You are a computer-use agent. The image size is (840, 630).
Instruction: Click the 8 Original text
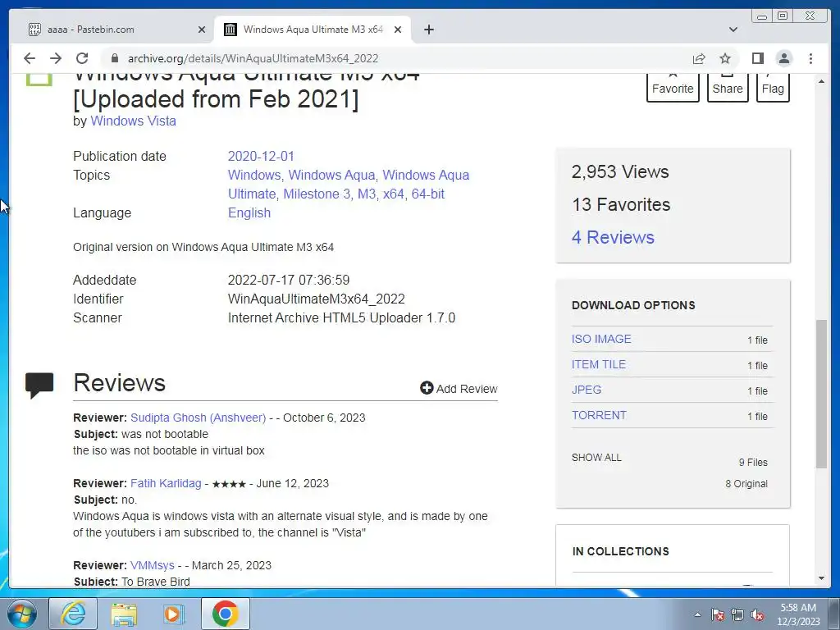(x=746, y=484)
